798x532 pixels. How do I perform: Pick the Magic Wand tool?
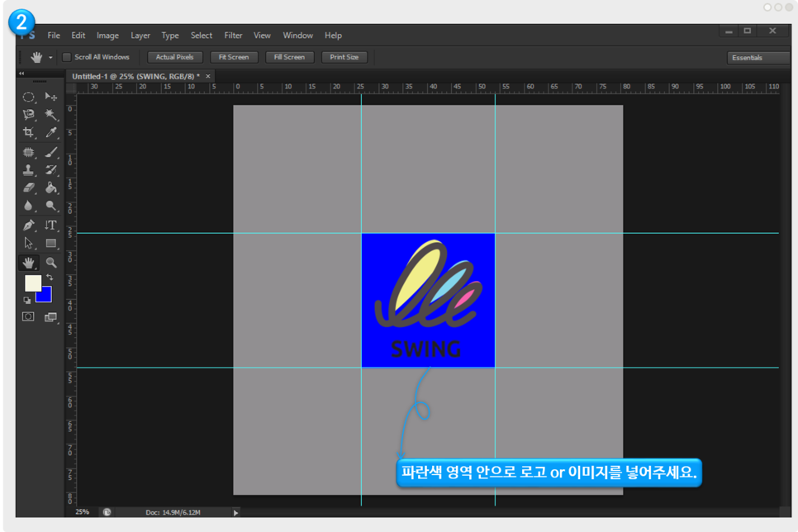(51, 115)
